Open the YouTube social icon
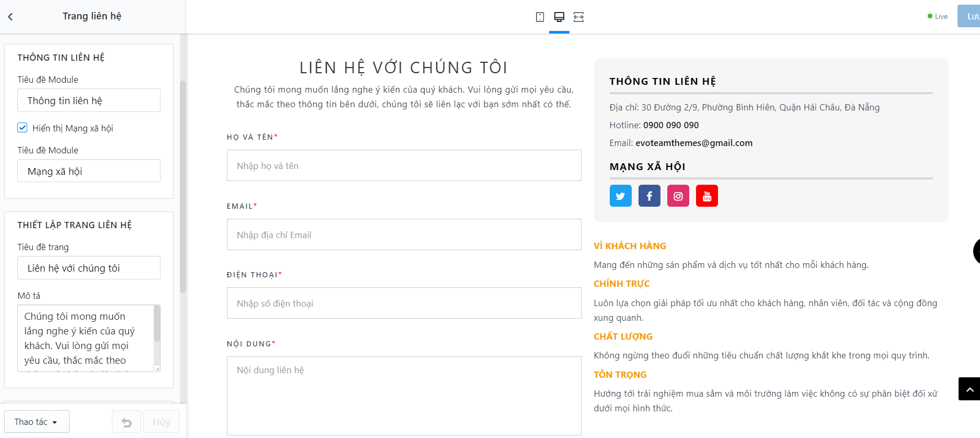Image resolution: width=980 pixels, height=438 pixels. (707, 196)
